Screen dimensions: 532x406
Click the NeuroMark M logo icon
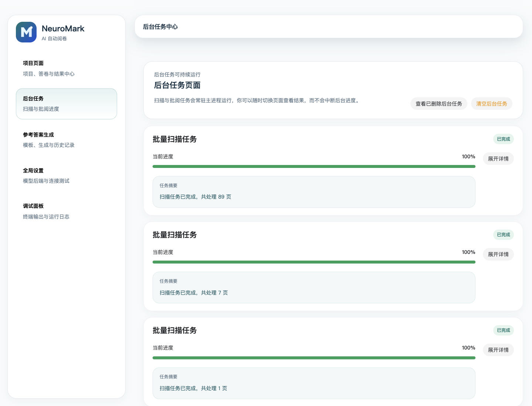(x=26, y=32)
